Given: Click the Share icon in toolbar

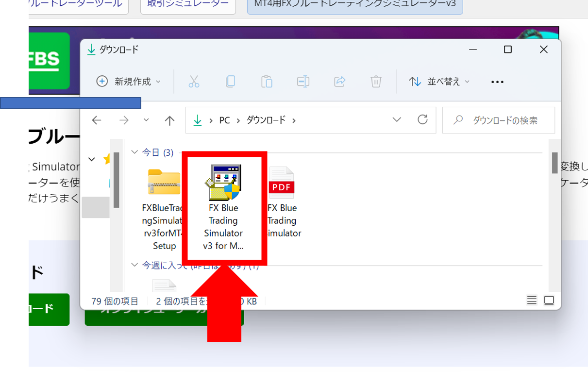Looking at the screenshot, I should pyautogui.click(x=340, y=82).
